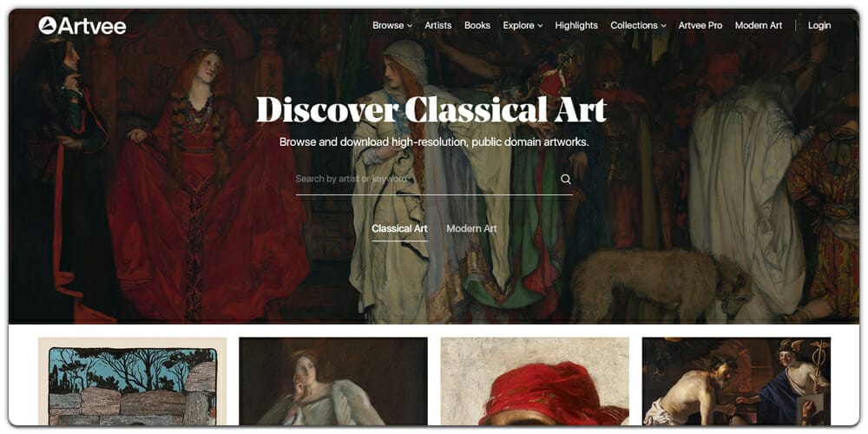
Task: Expand the Explore dropdown menu
Action: point(523,25)
